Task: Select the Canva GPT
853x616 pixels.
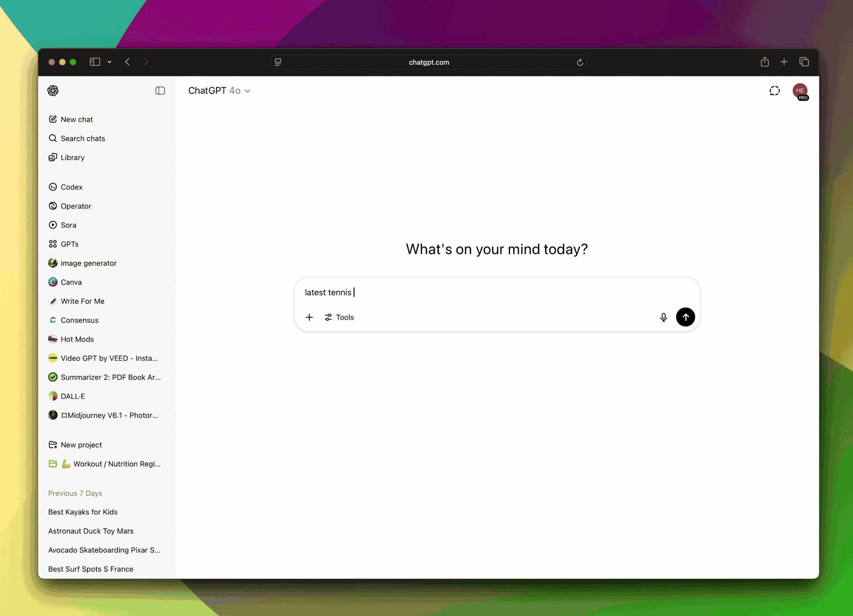Action: [71, 282]
